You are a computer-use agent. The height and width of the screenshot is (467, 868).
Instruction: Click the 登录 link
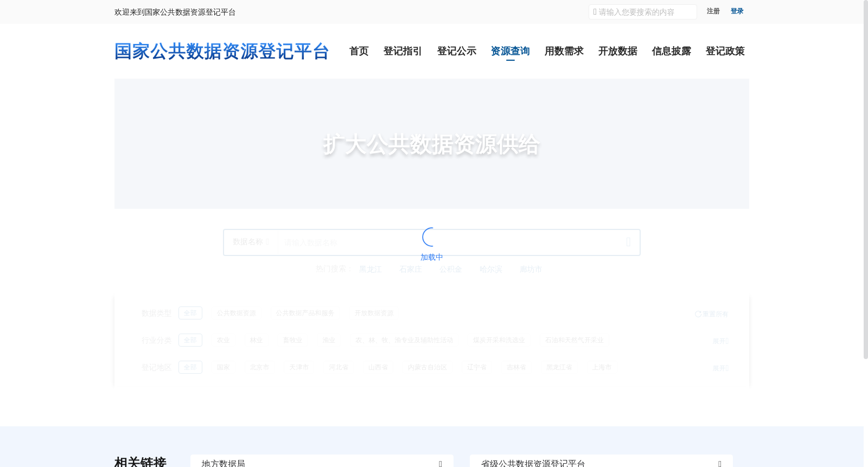(737, 11)
